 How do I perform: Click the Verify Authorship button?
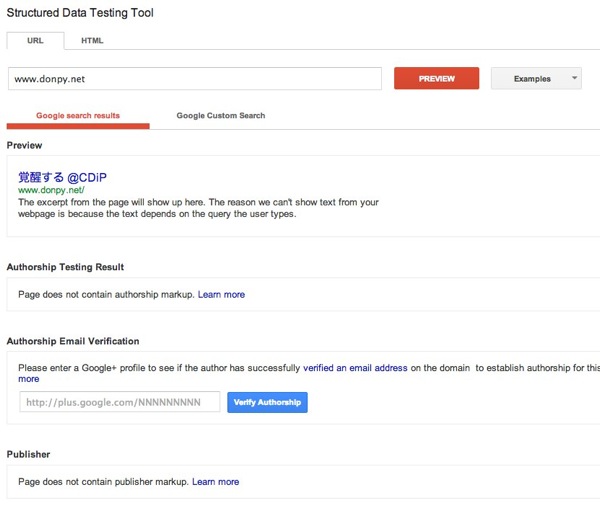267,402
